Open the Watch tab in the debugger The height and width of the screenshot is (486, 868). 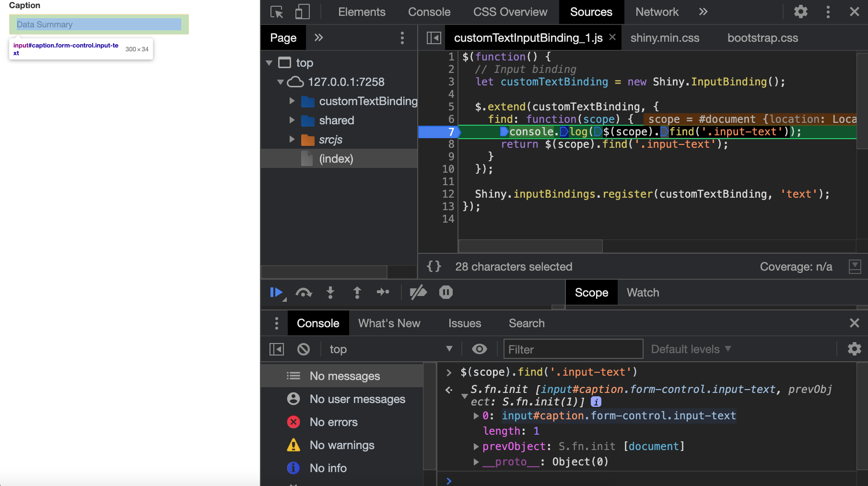(643, 293)
